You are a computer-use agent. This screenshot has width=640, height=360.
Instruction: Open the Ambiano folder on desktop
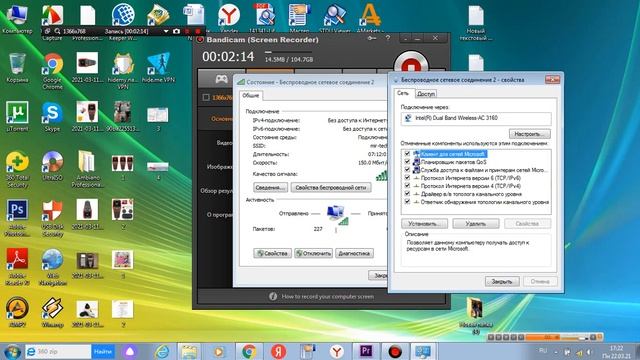tap(87, 169)
